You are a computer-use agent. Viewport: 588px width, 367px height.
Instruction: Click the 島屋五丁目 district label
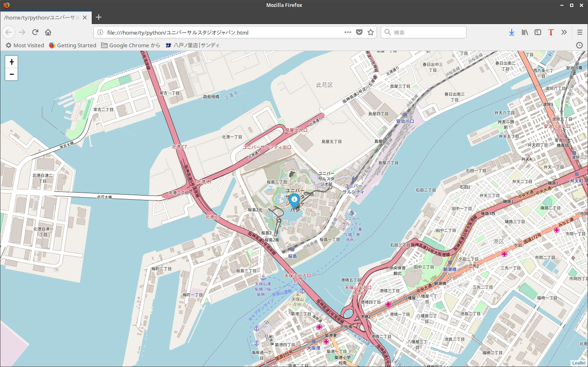pos(332,142)
